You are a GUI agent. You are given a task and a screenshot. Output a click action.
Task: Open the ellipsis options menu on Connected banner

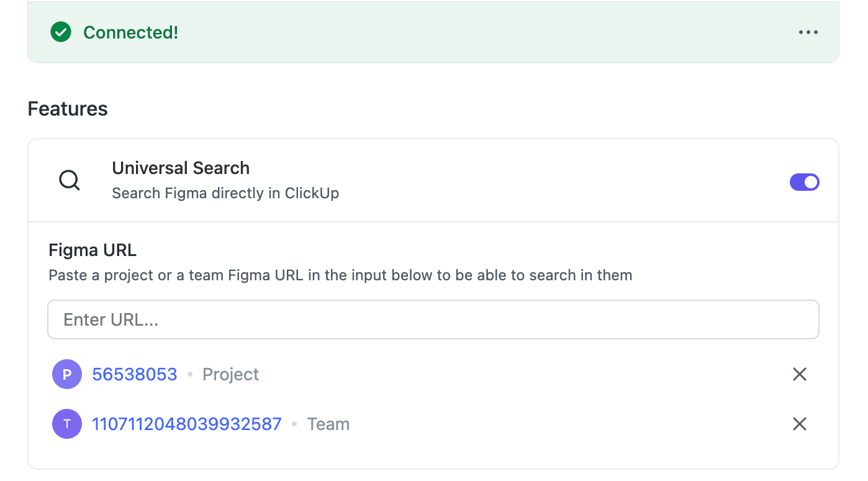coord(808,32)
